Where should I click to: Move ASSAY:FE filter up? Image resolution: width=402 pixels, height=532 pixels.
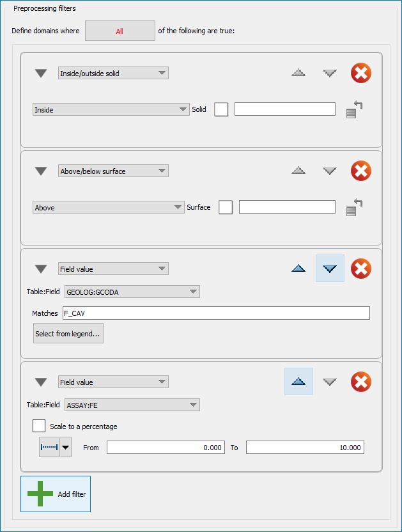coord(298,382)
